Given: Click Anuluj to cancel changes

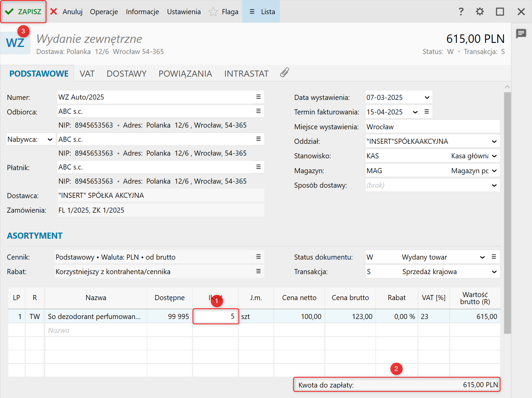Looking at the screenshot, I should (x=67, y=12).
